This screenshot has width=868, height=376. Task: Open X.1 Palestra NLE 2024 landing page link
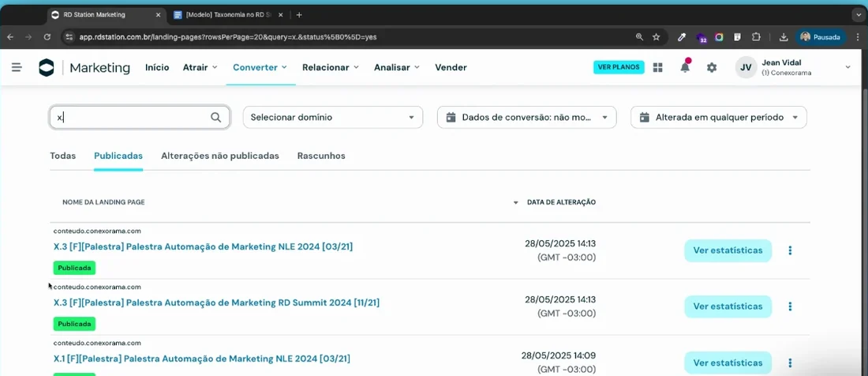coord(201,359)
